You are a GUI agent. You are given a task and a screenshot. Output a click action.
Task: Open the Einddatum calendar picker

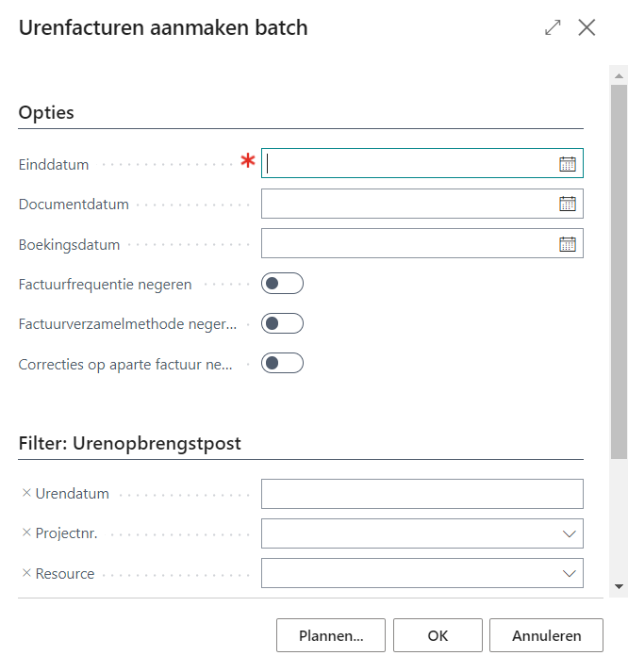point(567,164)
